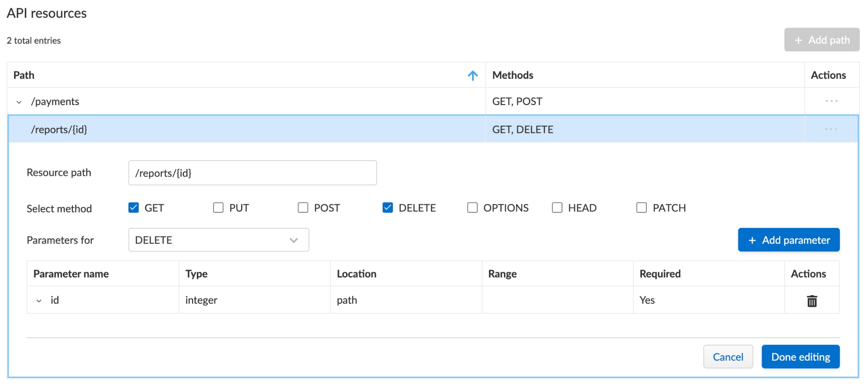Check the PUT method checkbox
The image size is (868, 389).
pos(218,208)
